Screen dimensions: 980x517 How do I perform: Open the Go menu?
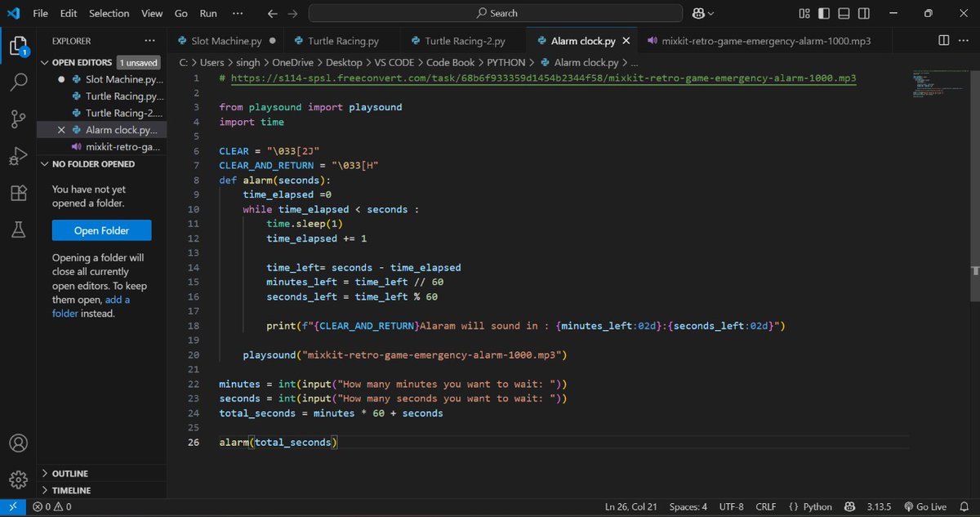(x=181, y=13)
